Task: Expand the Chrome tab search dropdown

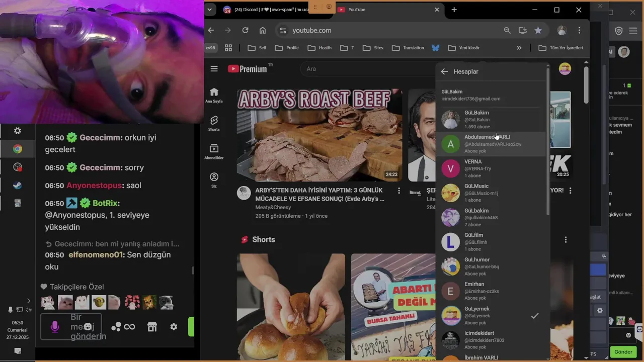Action: click(x=210, y=10)
